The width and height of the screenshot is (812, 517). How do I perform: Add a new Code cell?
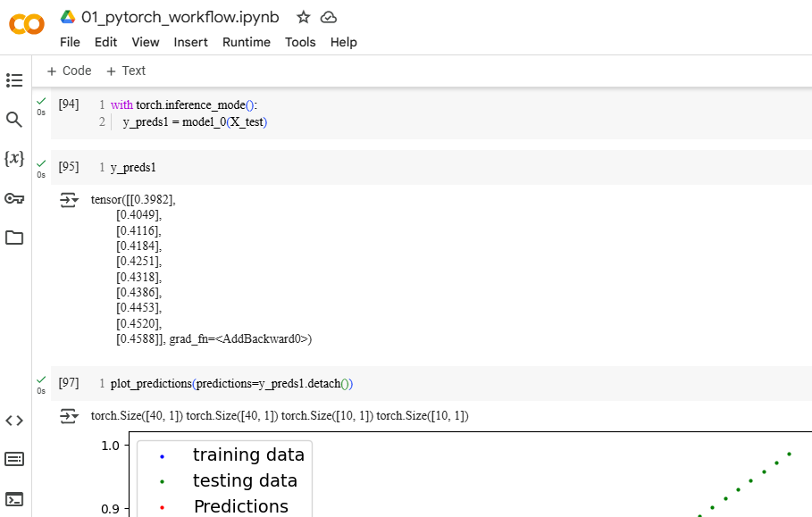(x=69, y=71)
